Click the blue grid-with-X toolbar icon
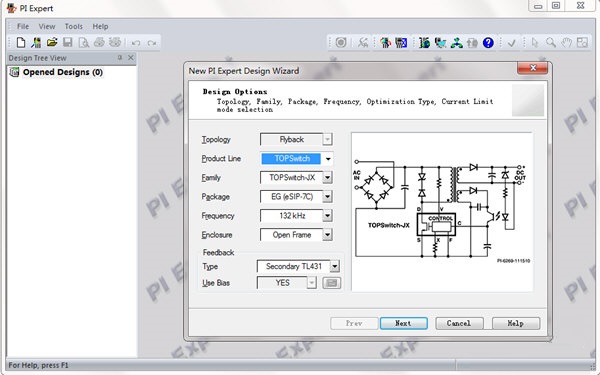The width and height of the screenshot is (600, 375). 401,42
